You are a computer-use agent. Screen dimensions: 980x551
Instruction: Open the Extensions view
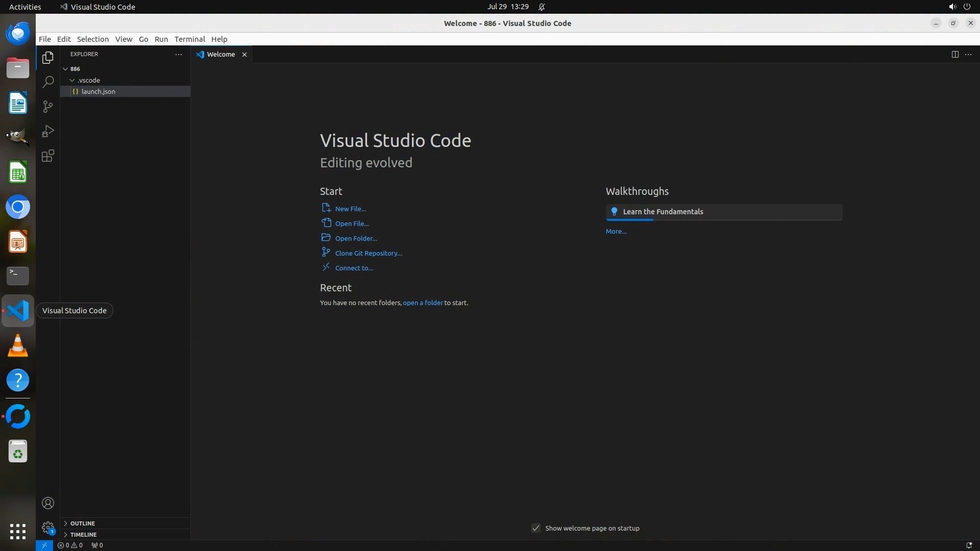[47, 156]
